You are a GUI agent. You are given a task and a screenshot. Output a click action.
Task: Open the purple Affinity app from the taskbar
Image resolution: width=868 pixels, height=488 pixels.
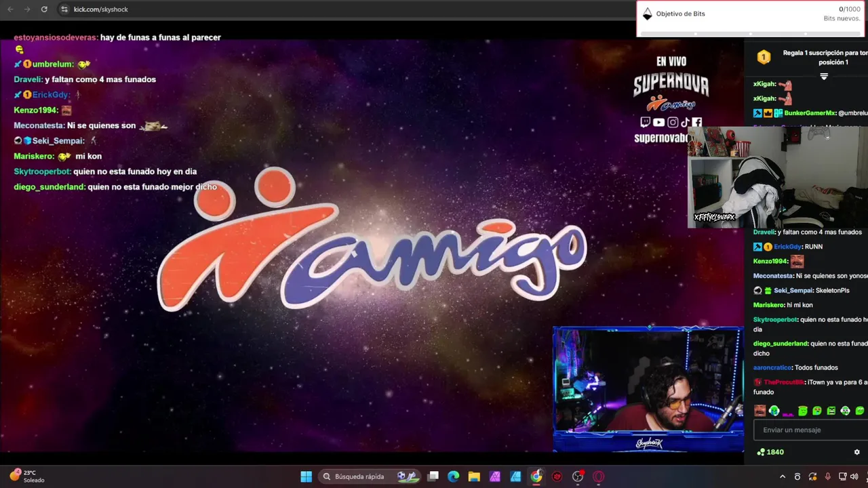(495, 476)
